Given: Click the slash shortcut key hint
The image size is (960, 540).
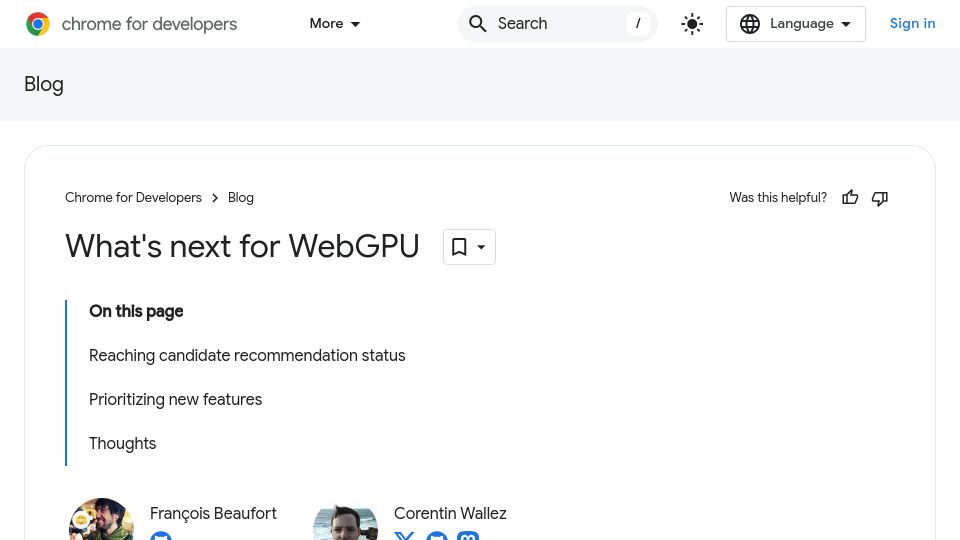Looking at the screenshot, I should (x=638, y=24).
